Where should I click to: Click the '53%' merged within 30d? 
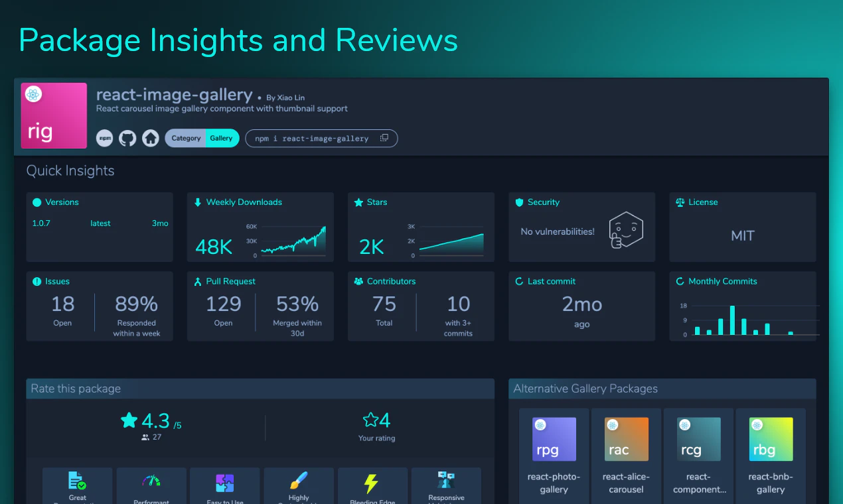point(297,304)
